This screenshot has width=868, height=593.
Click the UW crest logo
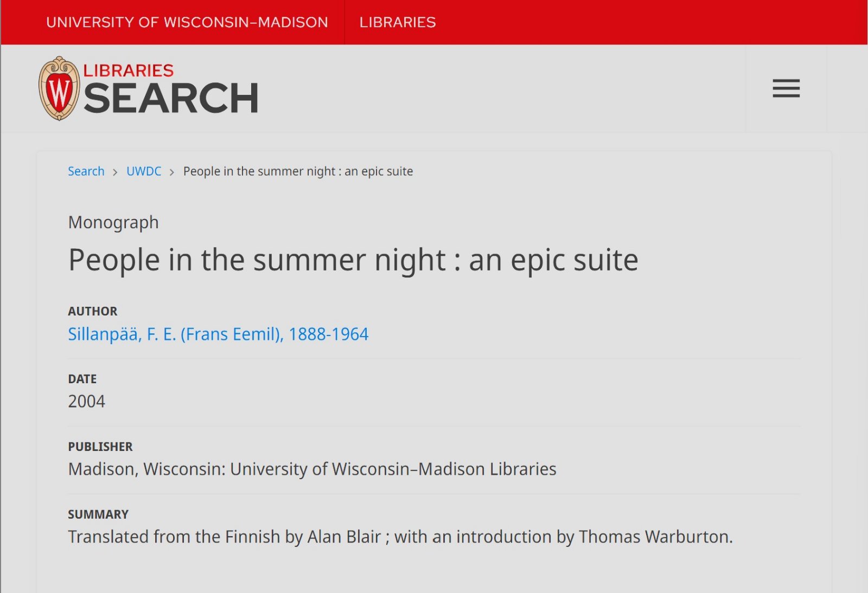(59, 88)
